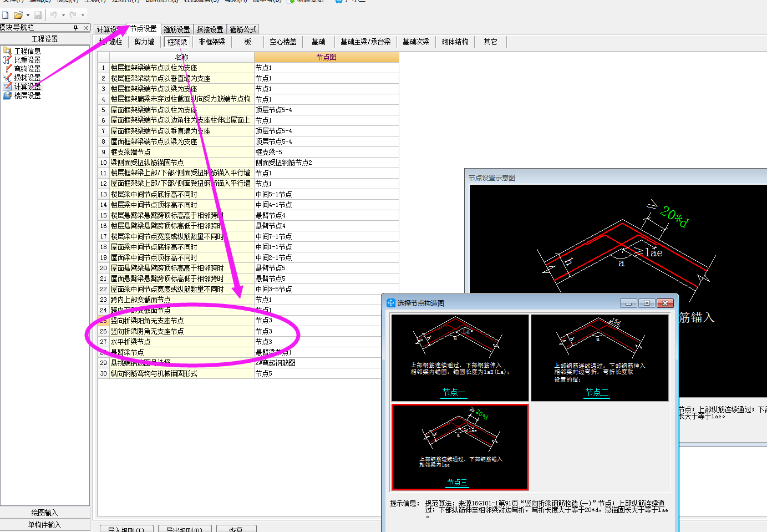
Task: Select the 其它 component tab
Action: [x=490, y=42]
